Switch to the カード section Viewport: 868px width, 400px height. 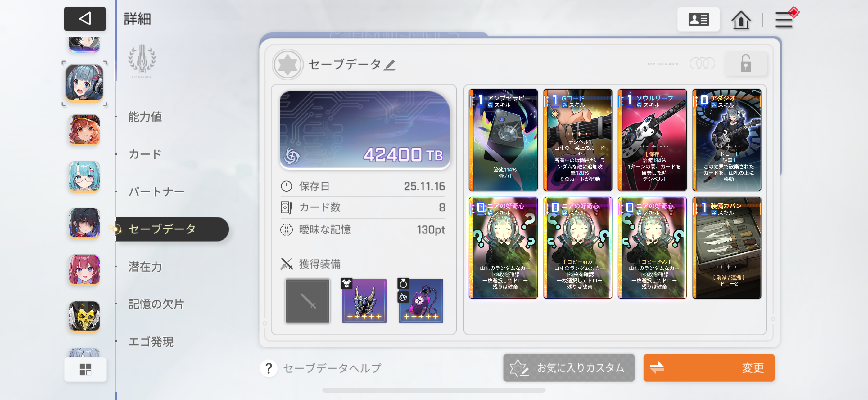point(145,154)
